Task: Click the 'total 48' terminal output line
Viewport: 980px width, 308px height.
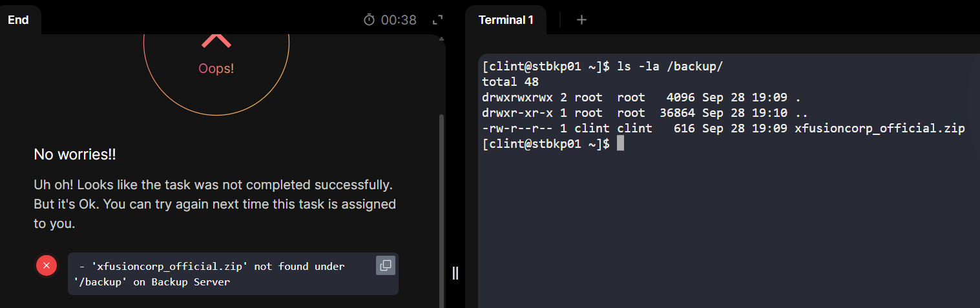Action: [510, 82]
